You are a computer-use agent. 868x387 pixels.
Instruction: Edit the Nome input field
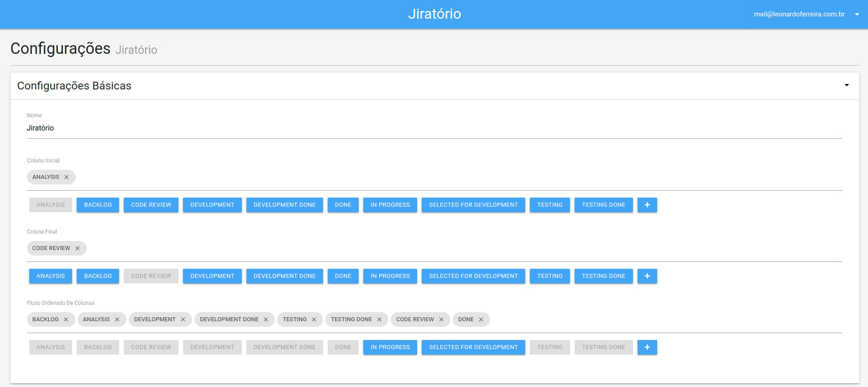tap(434, 128)
